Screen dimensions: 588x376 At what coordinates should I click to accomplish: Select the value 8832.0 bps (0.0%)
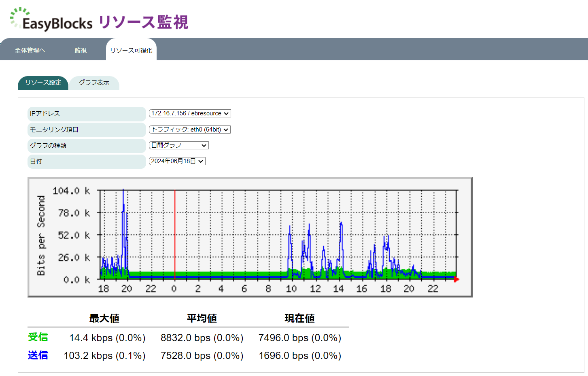[x=202, y=338]
